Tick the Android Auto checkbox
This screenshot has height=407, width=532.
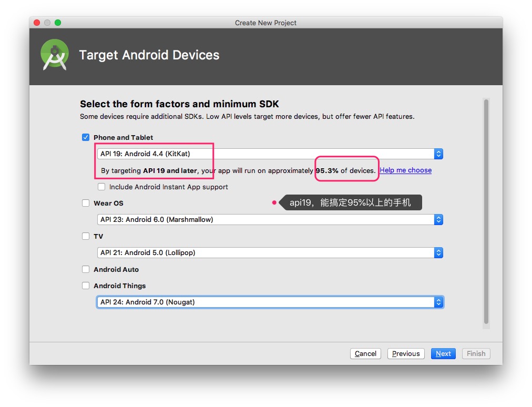click(86, 269)
